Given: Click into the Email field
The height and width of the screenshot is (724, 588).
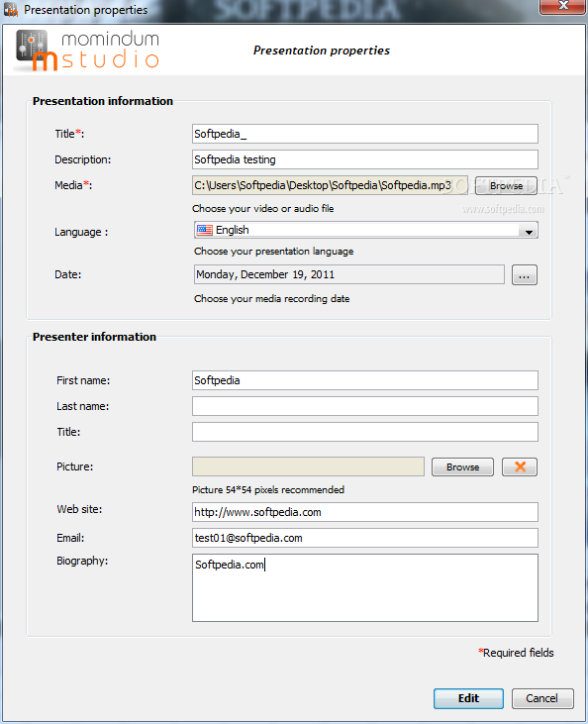Looking at the screenshot, I should (x=365, y=538).
